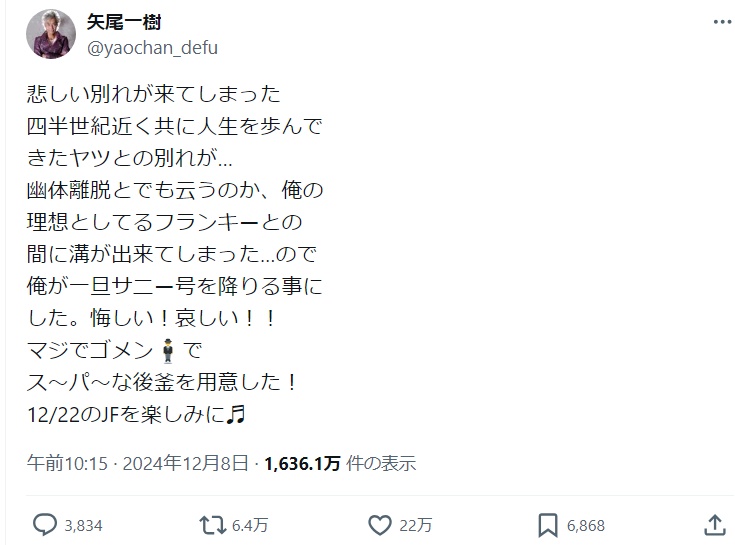Bookmark this post using the bookmark icon

point(548,524)
